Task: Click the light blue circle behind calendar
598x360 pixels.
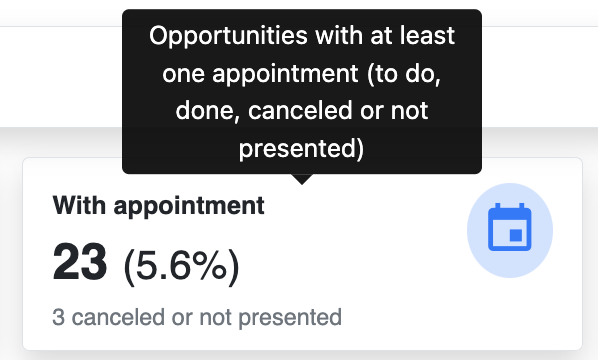Action: pyautogui.click(x=510, y=230)
